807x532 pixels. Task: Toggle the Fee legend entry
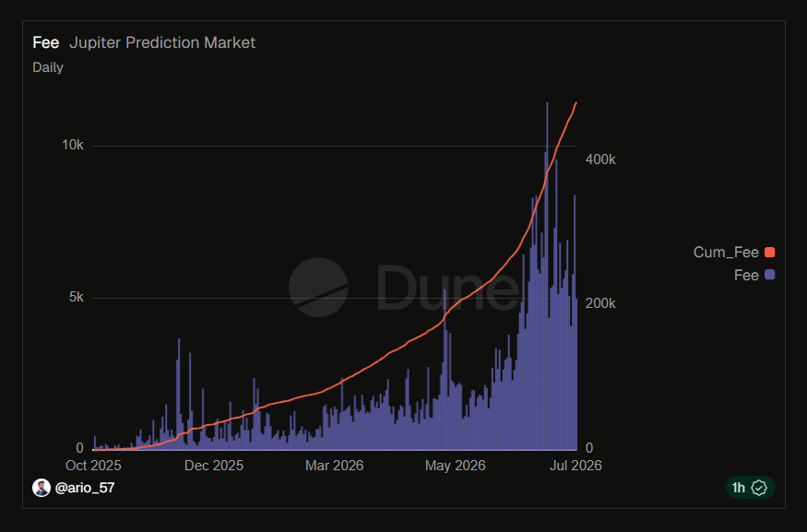(754, 275)
